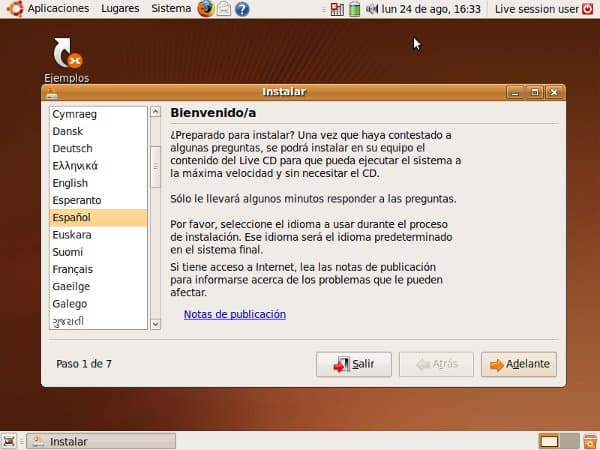Click the network monitor icon in tray
600x450 pixels.
pyautogui.click(x=337, y=9)
